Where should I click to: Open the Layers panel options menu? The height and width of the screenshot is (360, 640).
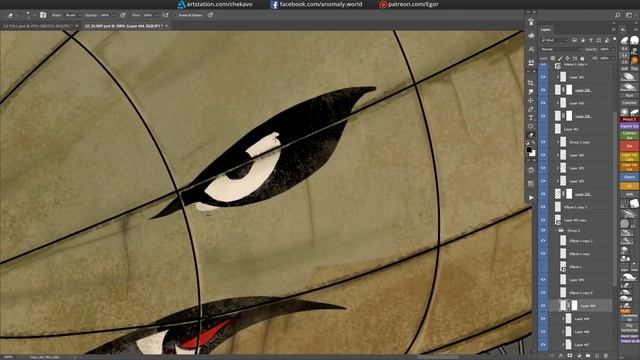(614, 29)
